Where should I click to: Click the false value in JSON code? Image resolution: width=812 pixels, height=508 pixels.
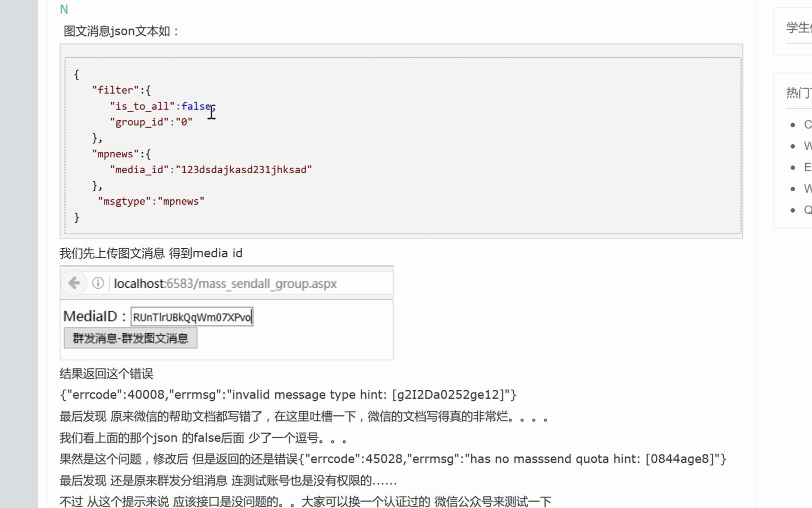click(x=196, y=106)
